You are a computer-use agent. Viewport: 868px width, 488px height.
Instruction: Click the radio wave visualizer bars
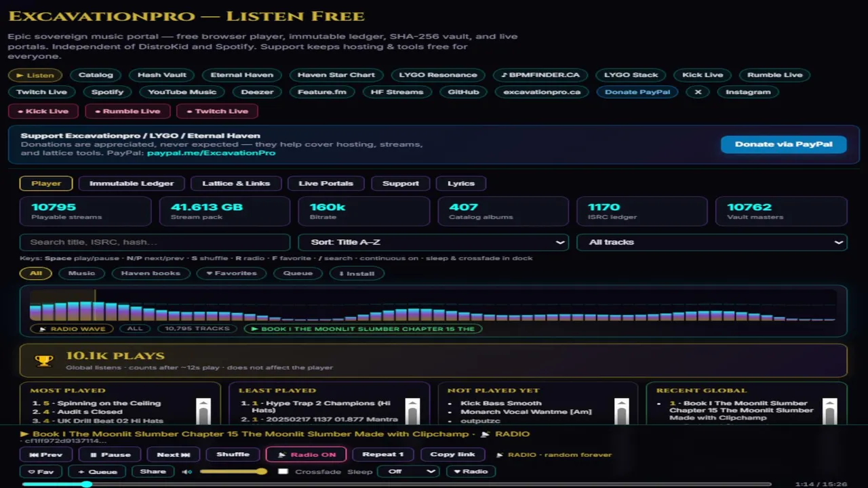pos(433,305)
